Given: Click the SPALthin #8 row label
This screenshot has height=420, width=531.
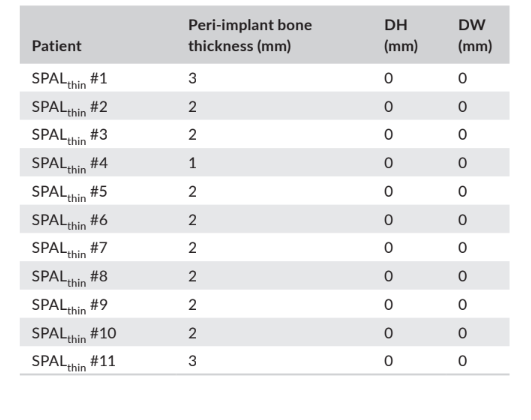Looking at the screenshot, I should point(69,278).
